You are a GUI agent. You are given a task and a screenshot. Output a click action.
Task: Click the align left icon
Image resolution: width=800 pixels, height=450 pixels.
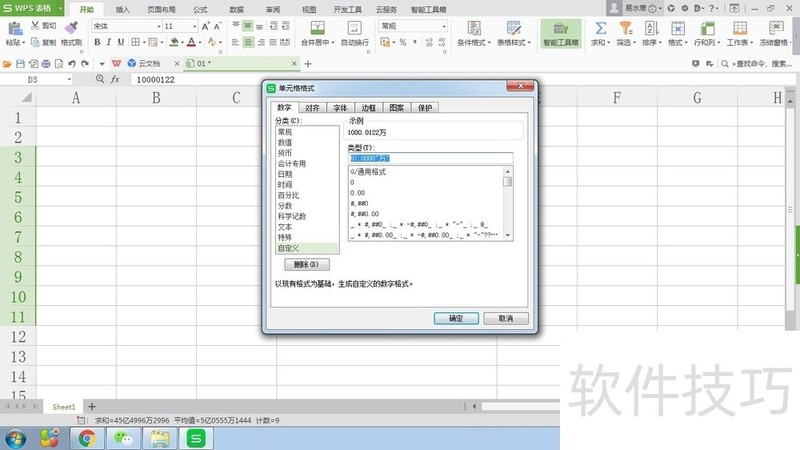coord(235,42)
